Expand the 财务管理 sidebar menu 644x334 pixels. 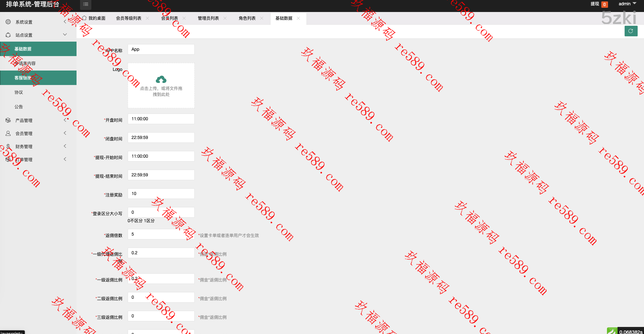65,146
